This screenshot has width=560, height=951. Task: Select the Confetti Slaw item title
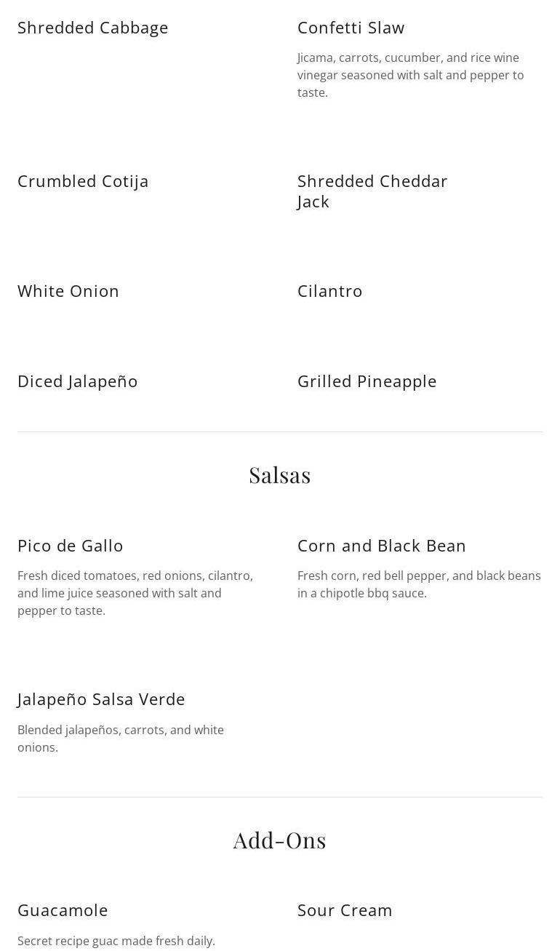point(351,28)
